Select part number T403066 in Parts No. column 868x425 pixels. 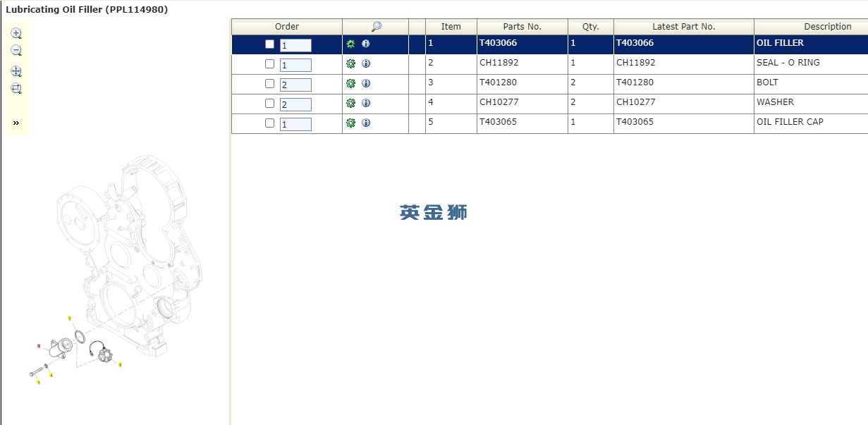498,43
